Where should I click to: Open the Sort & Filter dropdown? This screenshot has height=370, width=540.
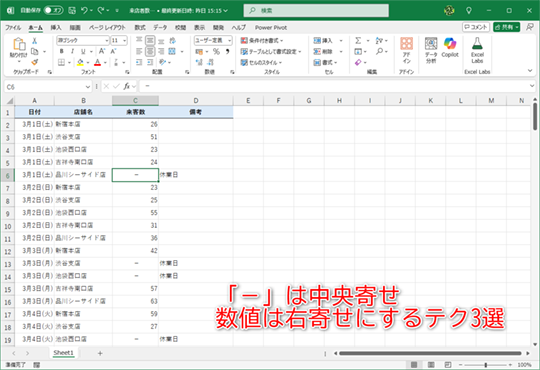381,41
